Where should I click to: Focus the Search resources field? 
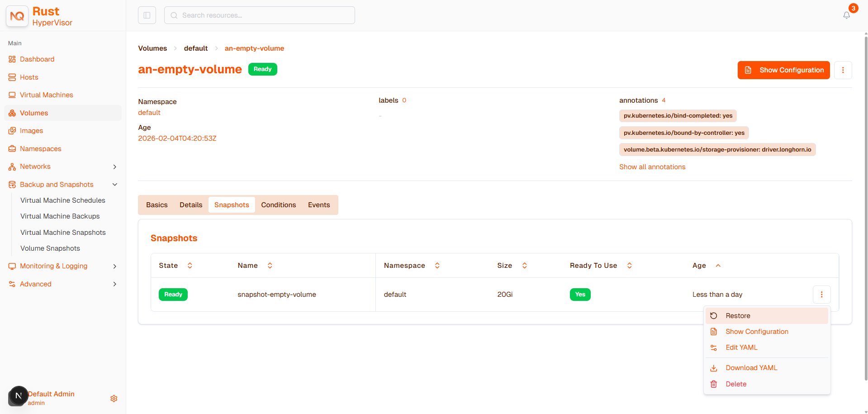click(x=260, y=15)
